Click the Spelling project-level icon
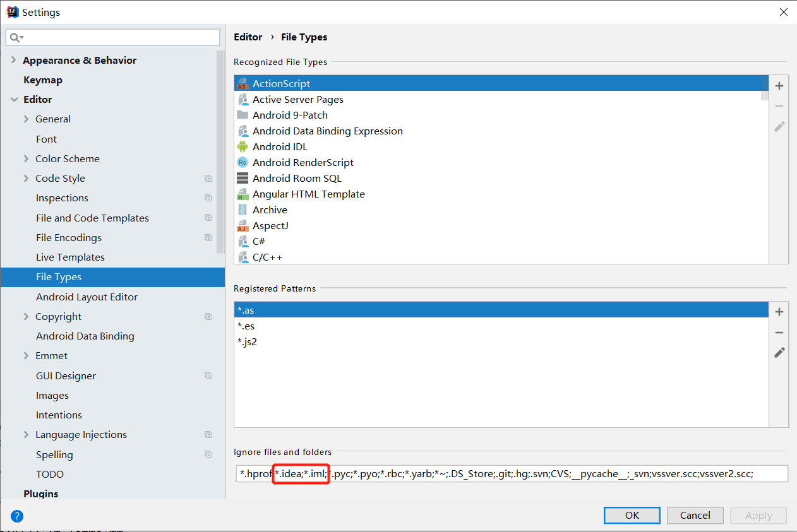Image resolution: width=797 pixels, height=532 pixels. [208, 454]
